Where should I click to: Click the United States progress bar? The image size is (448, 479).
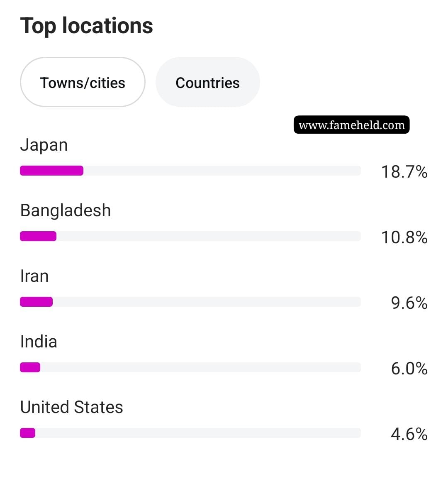point(190,433)
